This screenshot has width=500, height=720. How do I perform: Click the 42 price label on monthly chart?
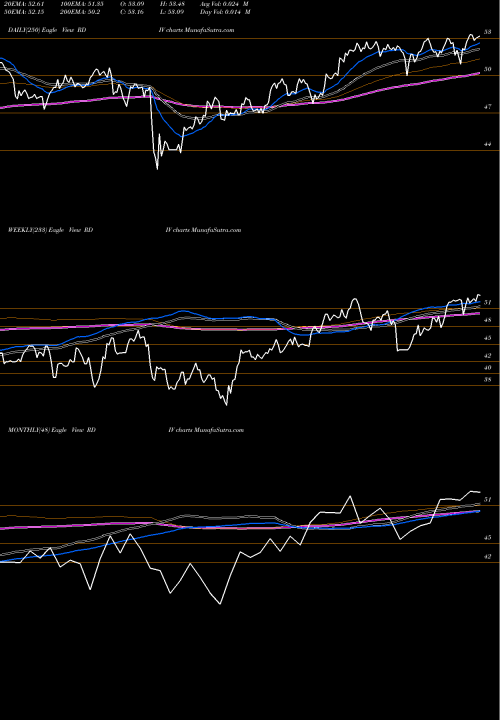pos(488,557)
